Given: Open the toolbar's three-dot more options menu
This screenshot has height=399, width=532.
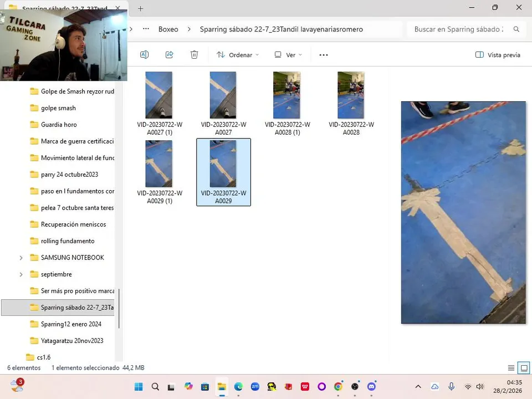Looking at the screenshot, I should [x=323, y=55].
